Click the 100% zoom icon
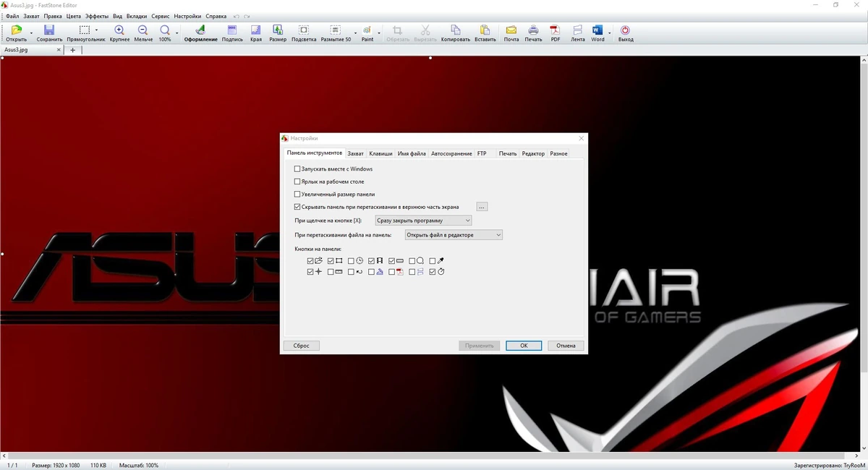This screenshot has width=868, height=470. click(x=165, y=30)
